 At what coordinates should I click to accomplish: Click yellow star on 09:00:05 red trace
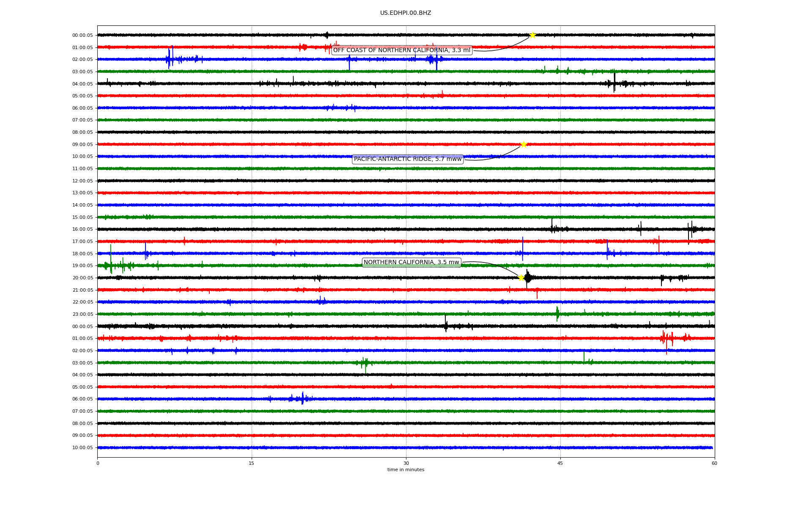pyautogui.click(x=523, y=144)
